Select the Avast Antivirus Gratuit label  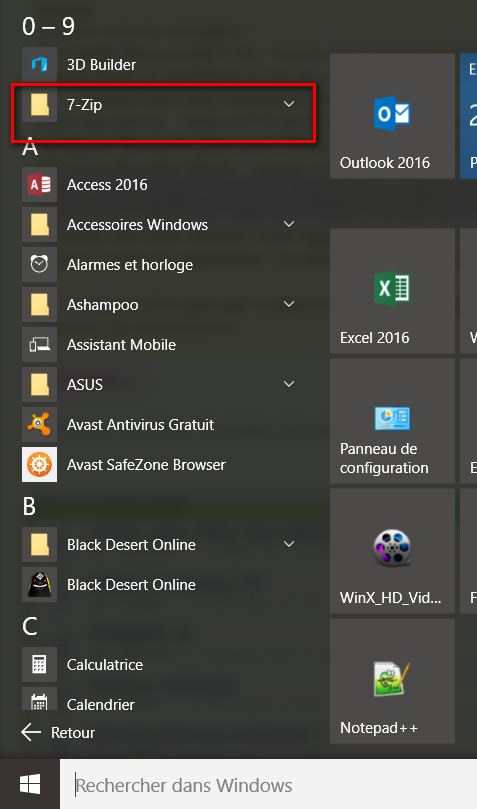click(x=141, y=425)
